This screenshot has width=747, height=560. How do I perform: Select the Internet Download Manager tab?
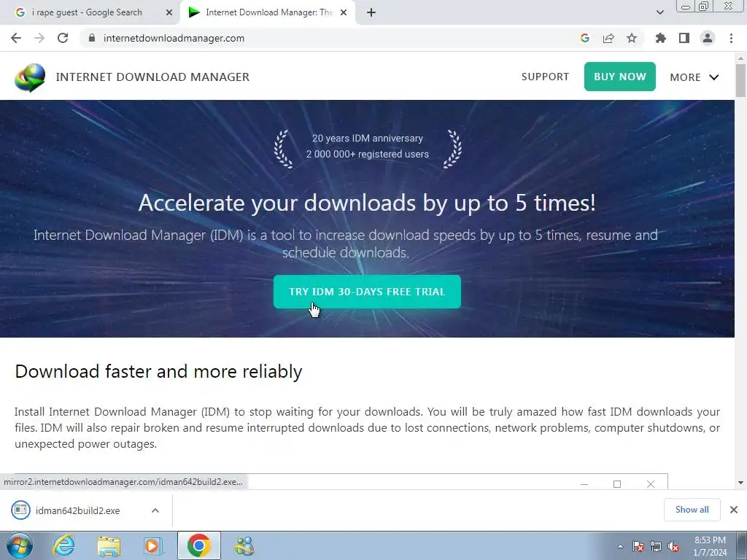click(267, 12)
